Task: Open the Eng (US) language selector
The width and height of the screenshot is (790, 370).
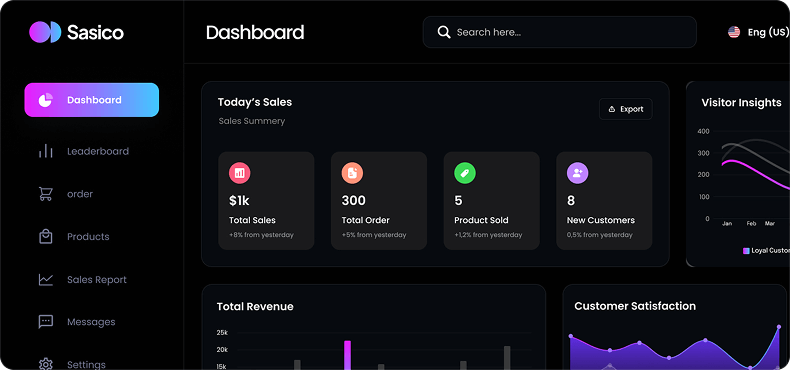Action: pyautogui.click(x=759, y=32)
